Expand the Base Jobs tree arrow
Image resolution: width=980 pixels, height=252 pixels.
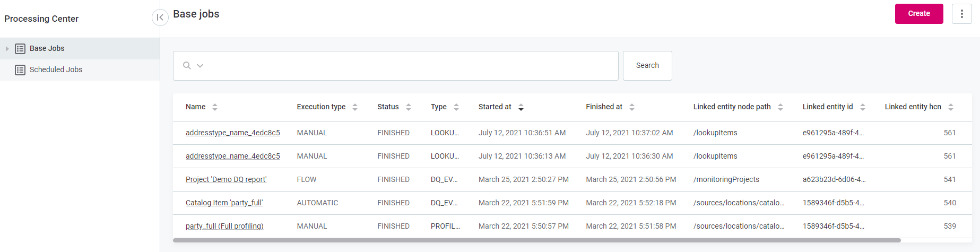[x=7, y=49]
